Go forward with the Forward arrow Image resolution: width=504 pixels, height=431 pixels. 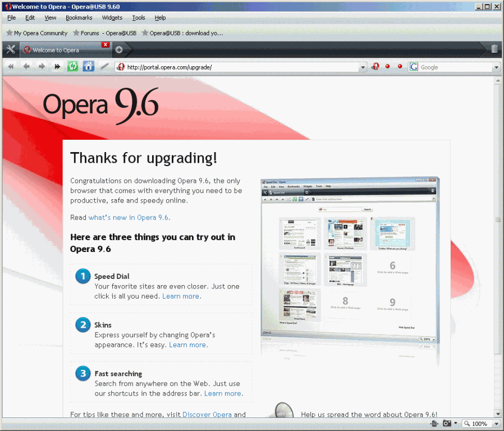click(42, 67)
